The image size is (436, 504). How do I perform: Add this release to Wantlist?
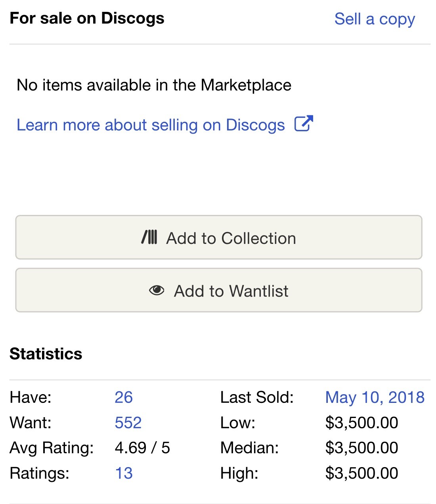pos(219,290)
